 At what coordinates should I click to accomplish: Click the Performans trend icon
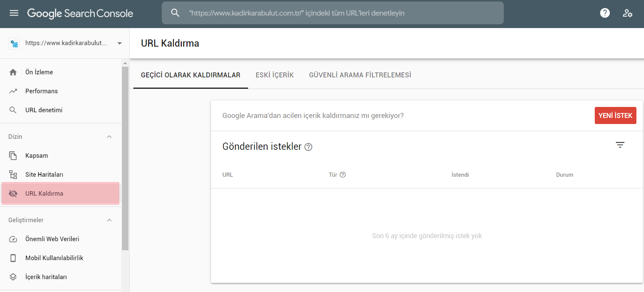pos(13,91)
